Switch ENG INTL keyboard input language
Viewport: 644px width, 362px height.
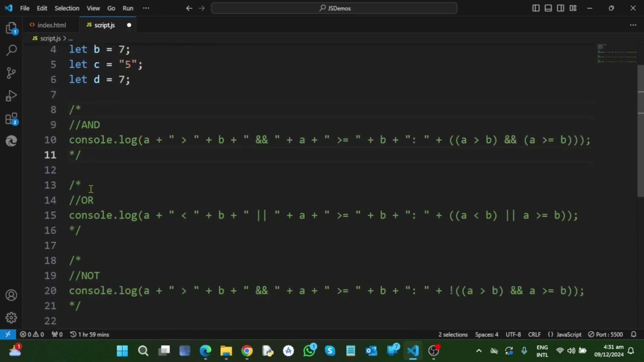542,351
